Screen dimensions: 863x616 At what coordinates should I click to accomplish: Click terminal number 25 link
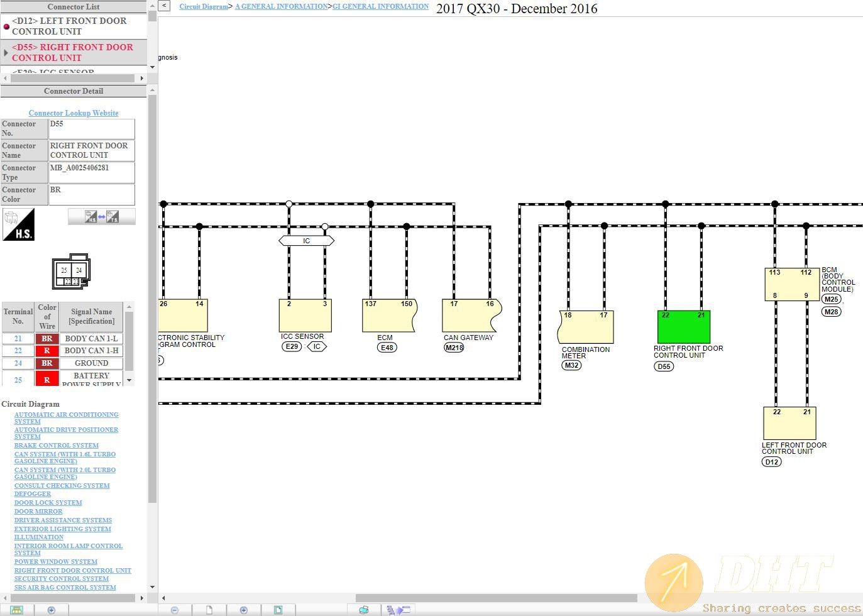click(x=18, y=380)
